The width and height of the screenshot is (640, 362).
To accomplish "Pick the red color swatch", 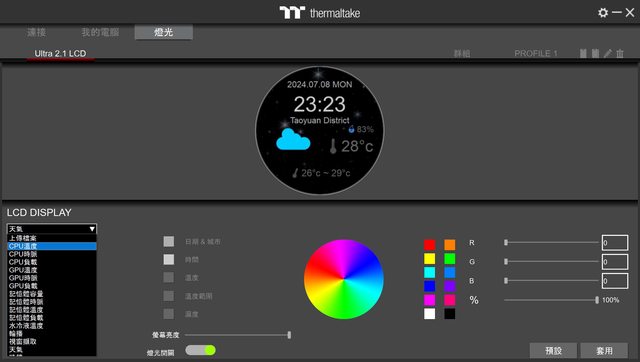I will pos(429,244).
